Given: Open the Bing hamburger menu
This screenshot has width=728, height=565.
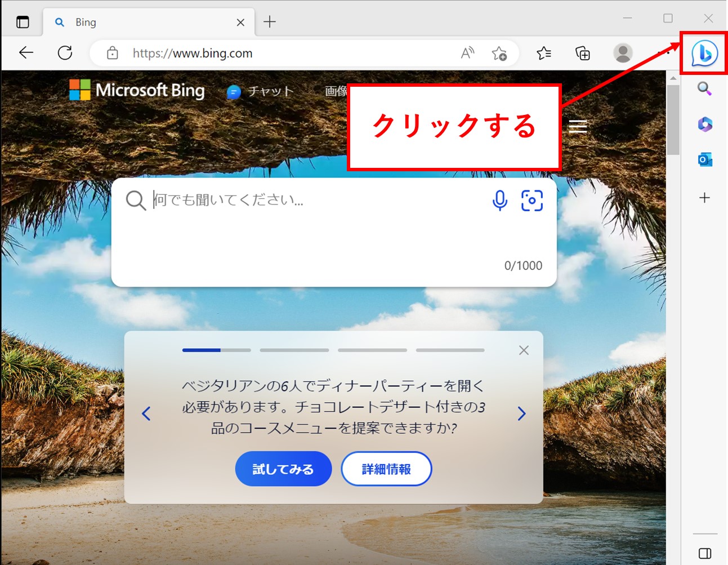Looking at the screenshot, I should pyautogui.click(x=578, y=127).
